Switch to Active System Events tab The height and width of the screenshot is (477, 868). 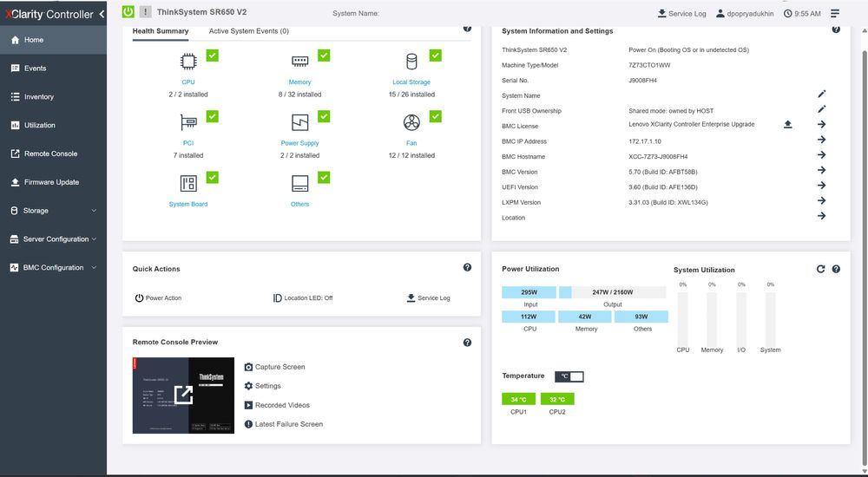tap(248, 31)
